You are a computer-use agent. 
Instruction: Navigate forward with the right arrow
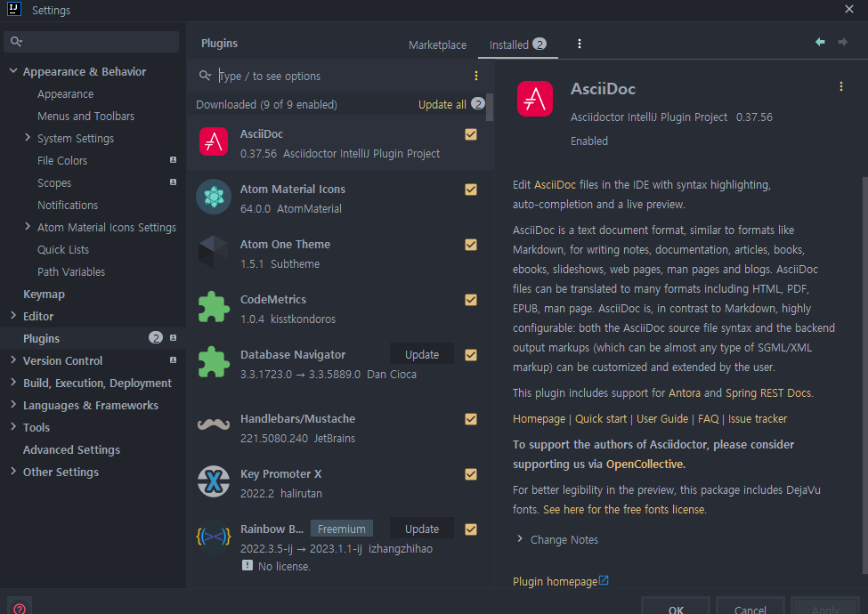842,42
